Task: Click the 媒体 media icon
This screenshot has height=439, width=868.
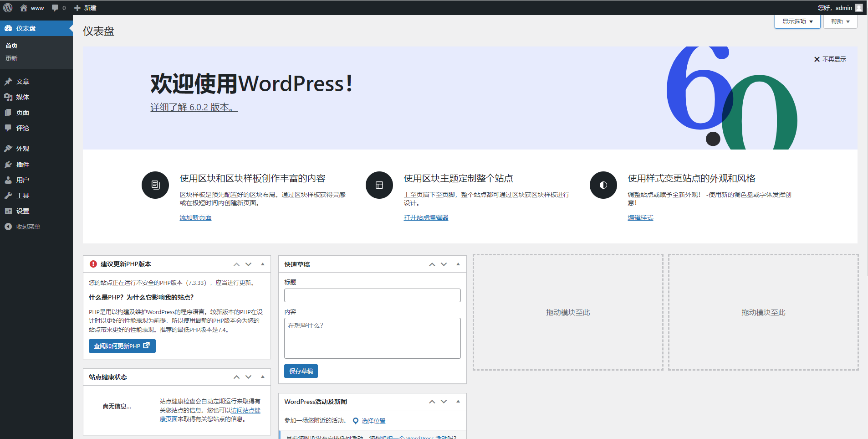Action: click(8, 97)
